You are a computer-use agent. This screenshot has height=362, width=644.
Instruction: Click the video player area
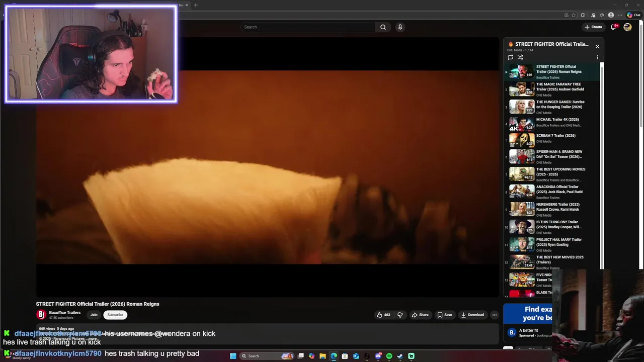267,167
